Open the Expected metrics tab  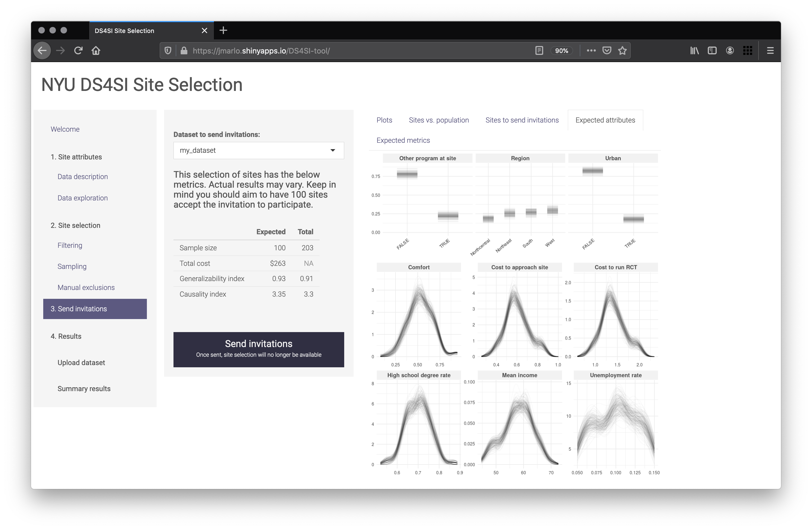tap(403, 140)
